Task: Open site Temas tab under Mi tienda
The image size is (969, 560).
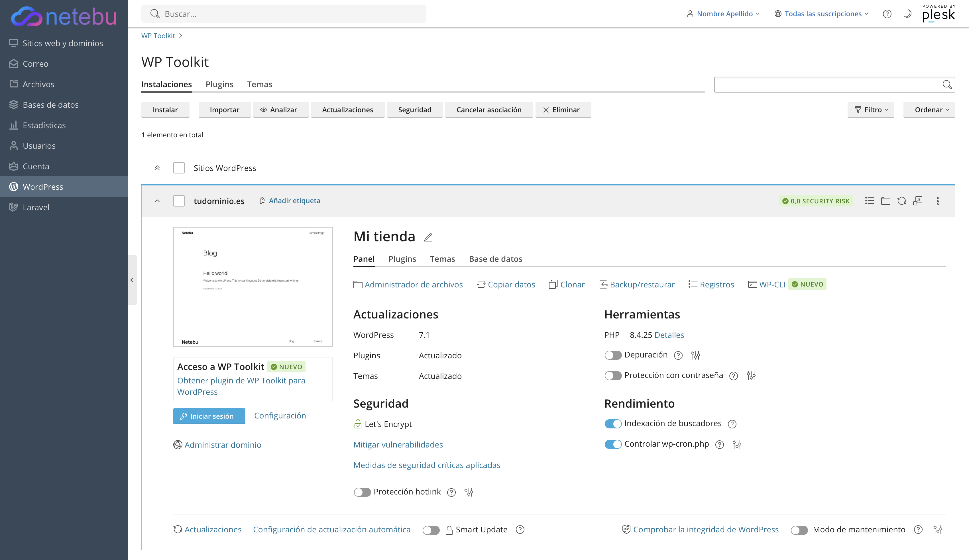Action: pos(442,259)
